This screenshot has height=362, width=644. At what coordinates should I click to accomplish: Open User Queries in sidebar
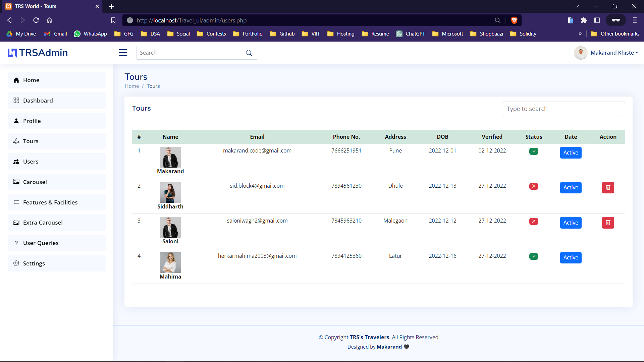pyautogui.click(x=57, y=243)
